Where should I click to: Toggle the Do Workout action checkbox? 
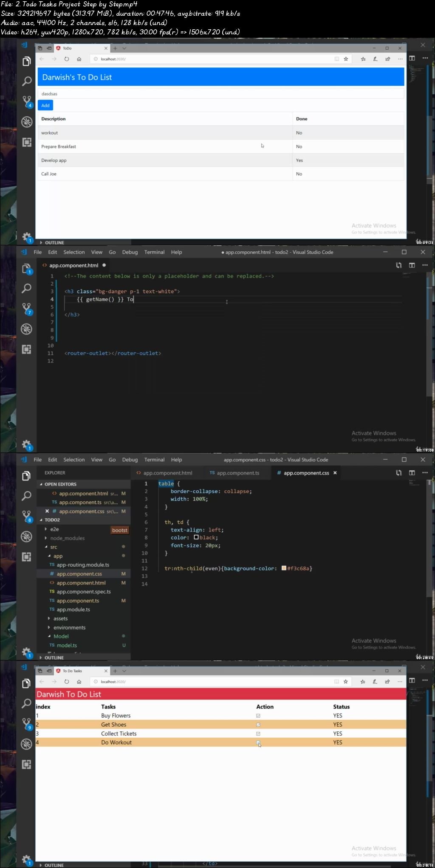point(258,742)
